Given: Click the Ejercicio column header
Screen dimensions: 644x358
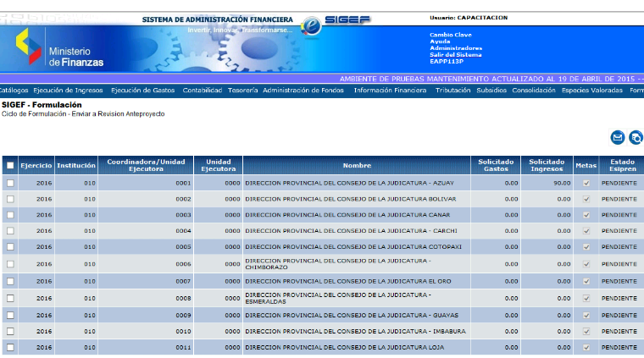Looking at the screenshot, I should click(x=36, y=165).
